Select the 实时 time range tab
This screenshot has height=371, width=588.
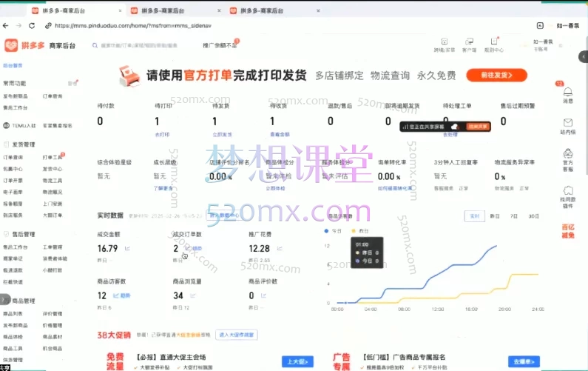[475, 216]
